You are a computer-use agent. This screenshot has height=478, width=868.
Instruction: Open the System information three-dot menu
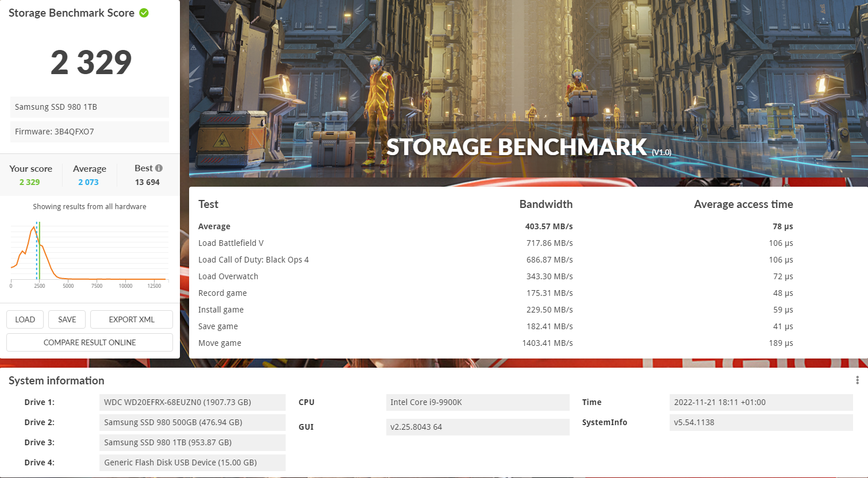pyautogui.click(x=857, y=380)
